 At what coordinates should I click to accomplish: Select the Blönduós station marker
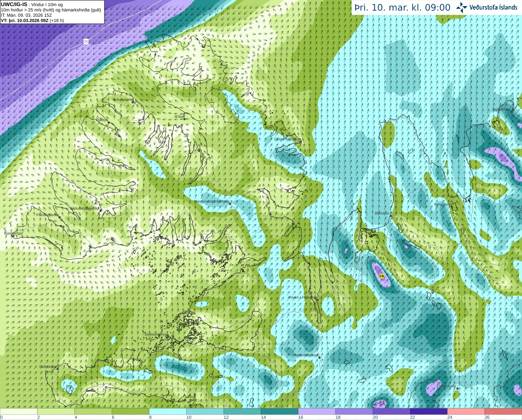[391, 216]
